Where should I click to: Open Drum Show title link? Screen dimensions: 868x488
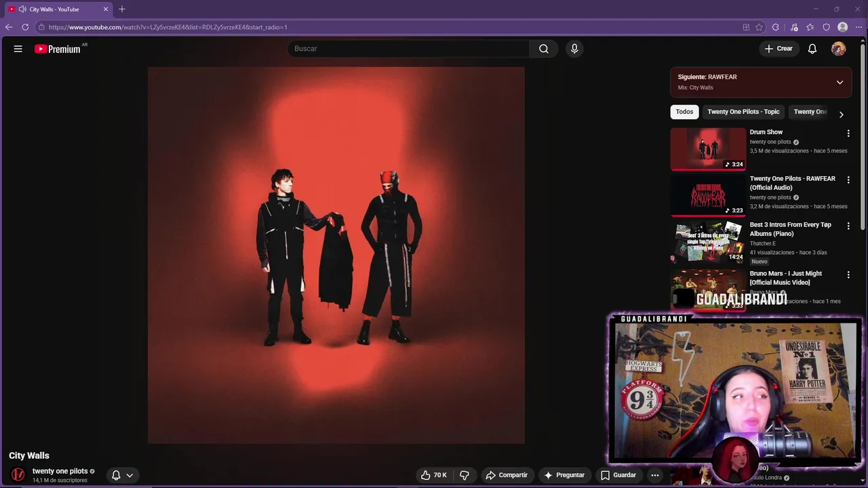point(766,132)
